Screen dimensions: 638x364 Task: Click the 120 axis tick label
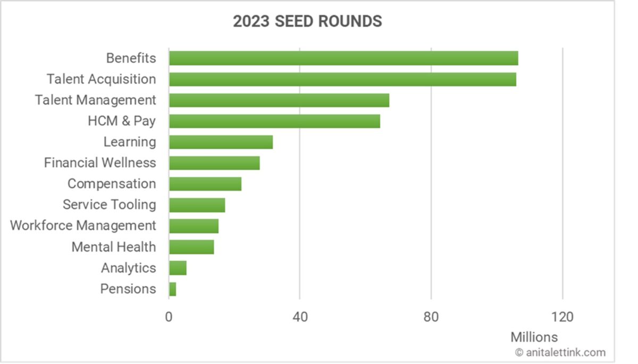[563, 317]
